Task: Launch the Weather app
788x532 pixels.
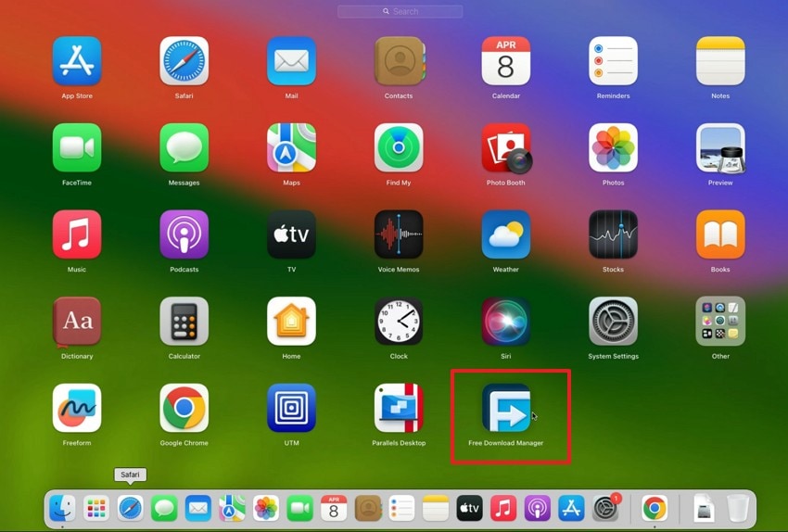Action: [505, 234]
